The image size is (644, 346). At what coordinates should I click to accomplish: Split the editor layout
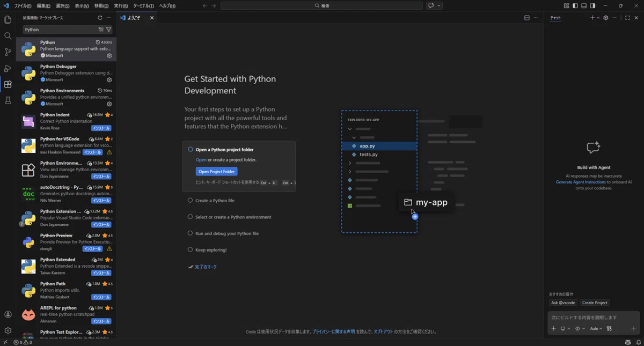click(x=527, y=18)
